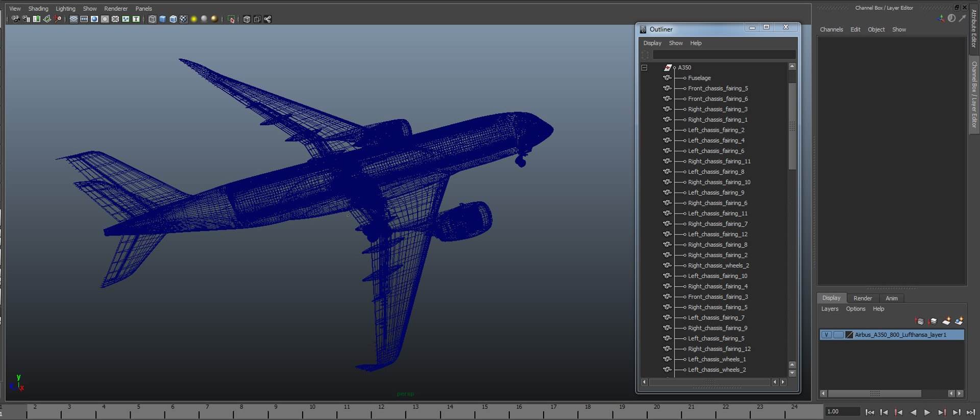Image resolution: width=980 pixels, height=420 pixels.
Task: Select Front_chassis_fairing_5 in Outliner
Action: 718,88
